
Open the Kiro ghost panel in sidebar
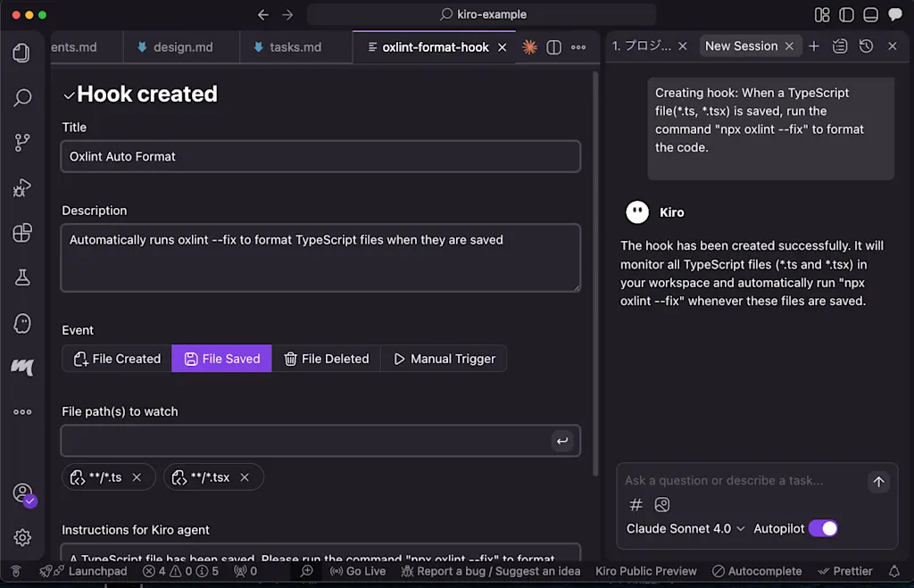pos(22,323)
